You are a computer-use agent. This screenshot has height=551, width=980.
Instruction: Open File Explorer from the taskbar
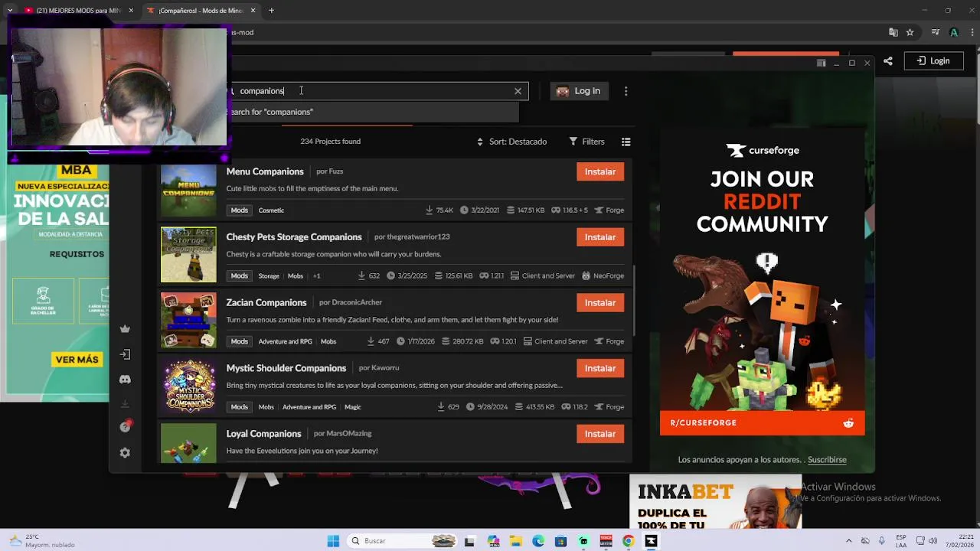coord(516,541)
